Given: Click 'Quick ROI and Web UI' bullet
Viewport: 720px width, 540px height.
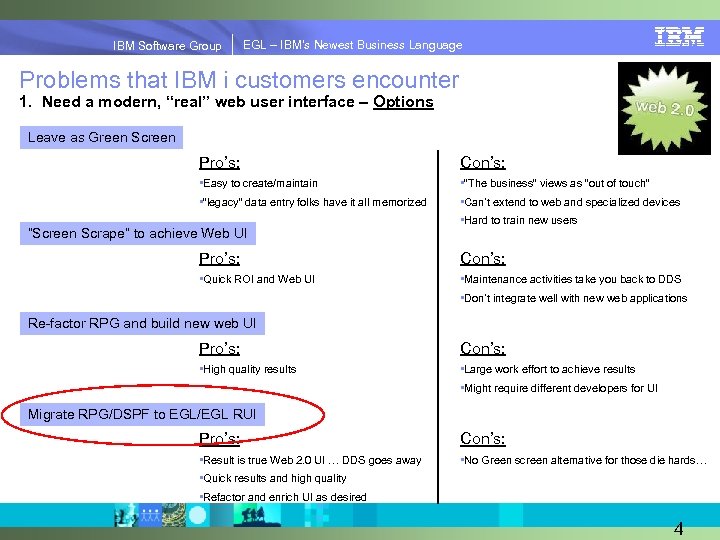Looking at the screenshot, I should [x=259, y=279].
